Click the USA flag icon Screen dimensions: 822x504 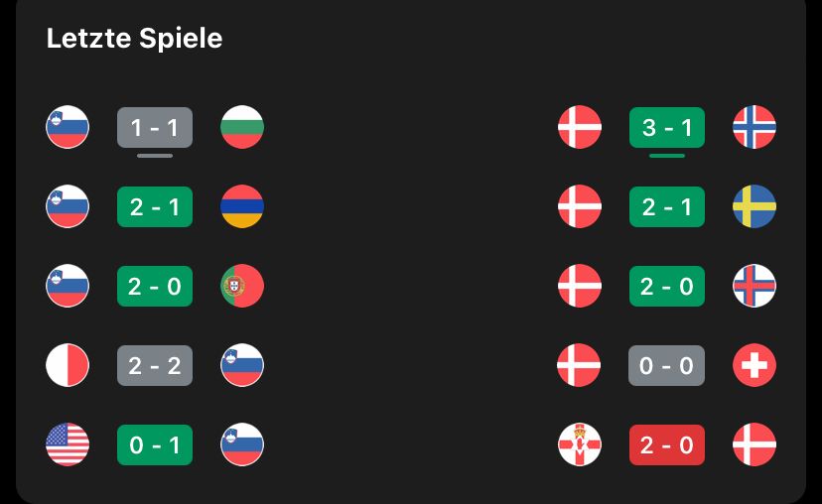tap(68, 444)
